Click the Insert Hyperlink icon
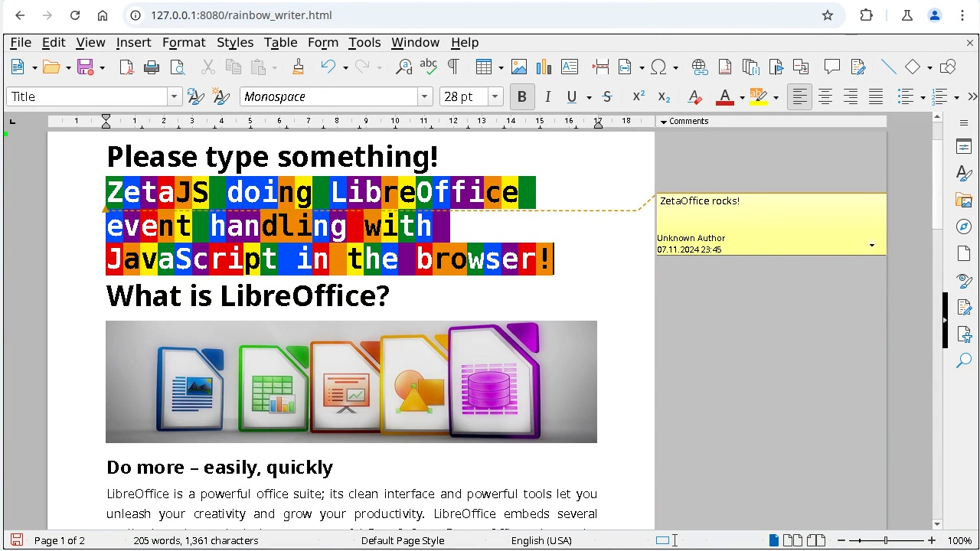 [x=700, y=67]
